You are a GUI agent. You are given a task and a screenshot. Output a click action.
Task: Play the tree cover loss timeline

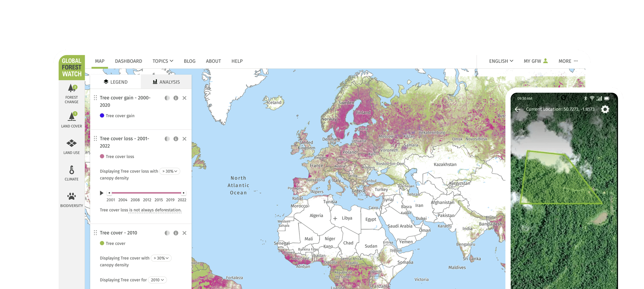102,193
